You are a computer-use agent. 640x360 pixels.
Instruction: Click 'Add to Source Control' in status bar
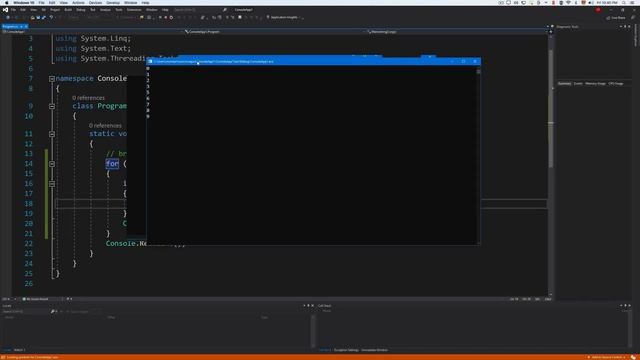[x=607, y=357]
